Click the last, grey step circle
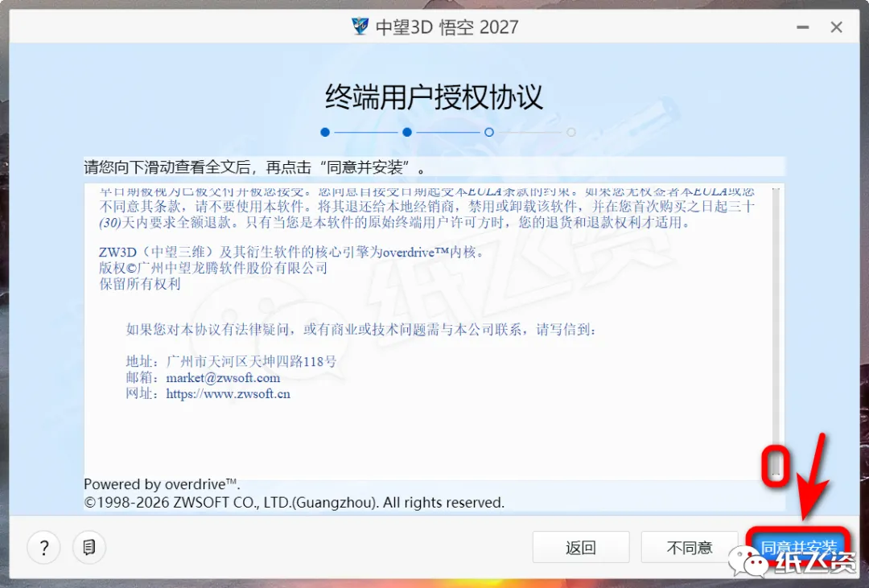The image size is (869, 588). (570, 132)
